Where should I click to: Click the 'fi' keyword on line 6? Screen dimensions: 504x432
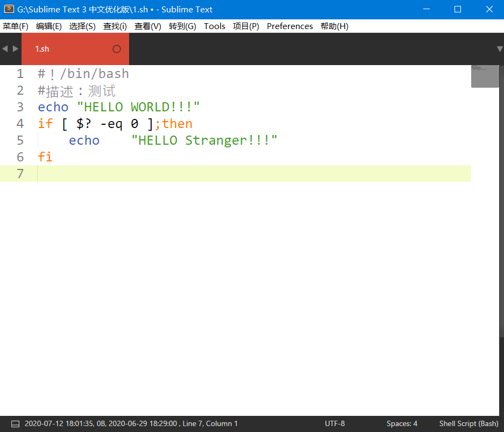[45, 157]
